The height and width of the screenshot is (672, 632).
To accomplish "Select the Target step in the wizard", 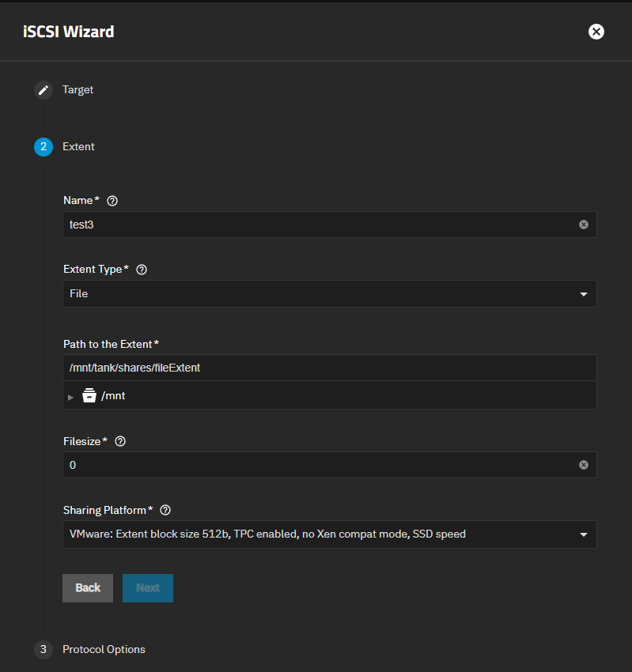I will click(x=78, y=89).
